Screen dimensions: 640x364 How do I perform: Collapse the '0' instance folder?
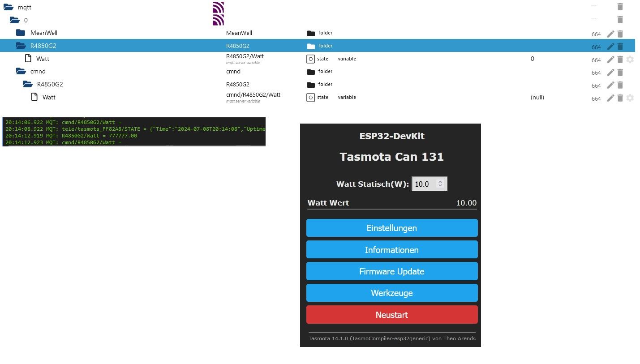(15, 20)
